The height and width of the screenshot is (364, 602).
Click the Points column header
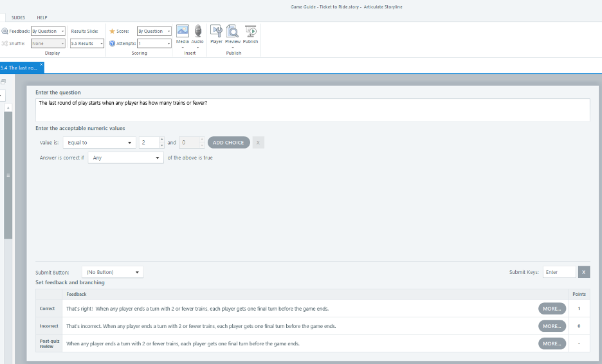pos(579,294)
